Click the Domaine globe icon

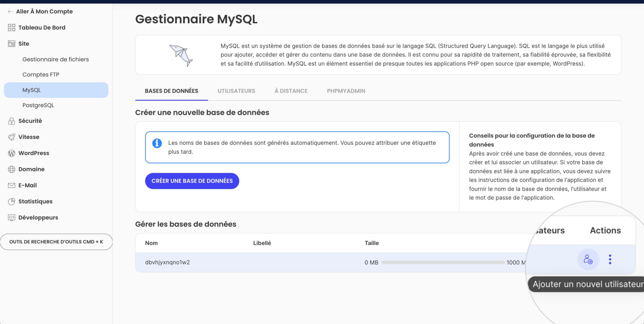pos(12,169)
